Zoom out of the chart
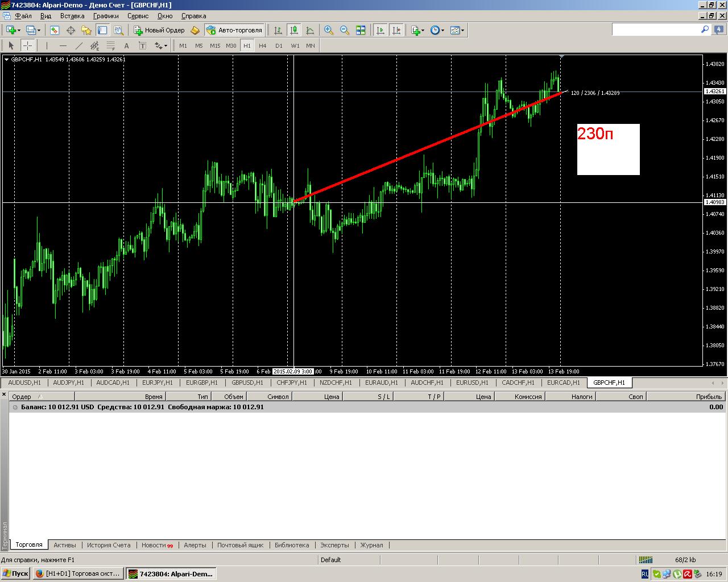This screenshot has width=728, height=582. [x=345, y=30]
